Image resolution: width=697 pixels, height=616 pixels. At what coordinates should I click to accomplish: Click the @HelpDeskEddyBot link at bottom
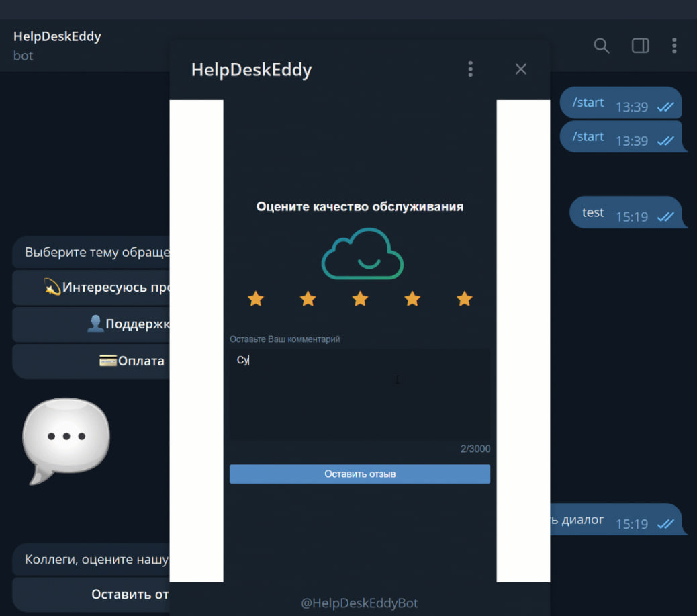tap(359, 603)
